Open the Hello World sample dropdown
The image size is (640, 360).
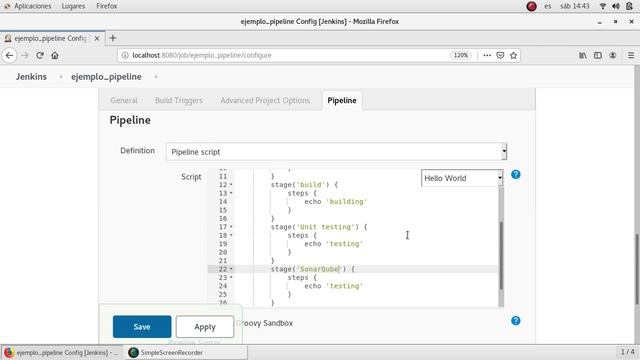tap(462, 178)
